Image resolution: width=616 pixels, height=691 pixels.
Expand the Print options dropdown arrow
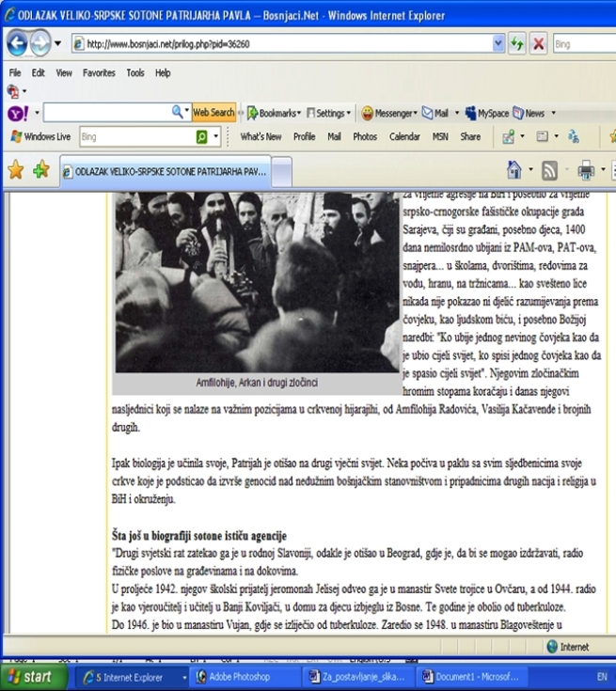(x=603, y=169)
